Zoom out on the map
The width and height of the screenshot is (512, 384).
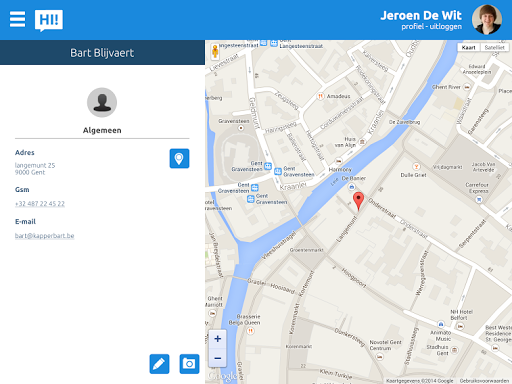(218, 358)
